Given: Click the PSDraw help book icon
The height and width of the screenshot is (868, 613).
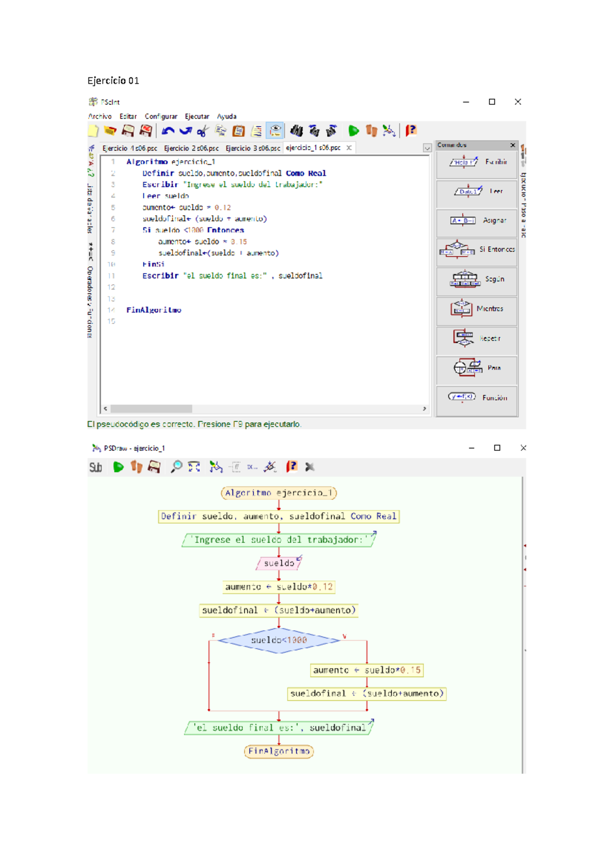Looking at the screenshot, I should [291, 467].
